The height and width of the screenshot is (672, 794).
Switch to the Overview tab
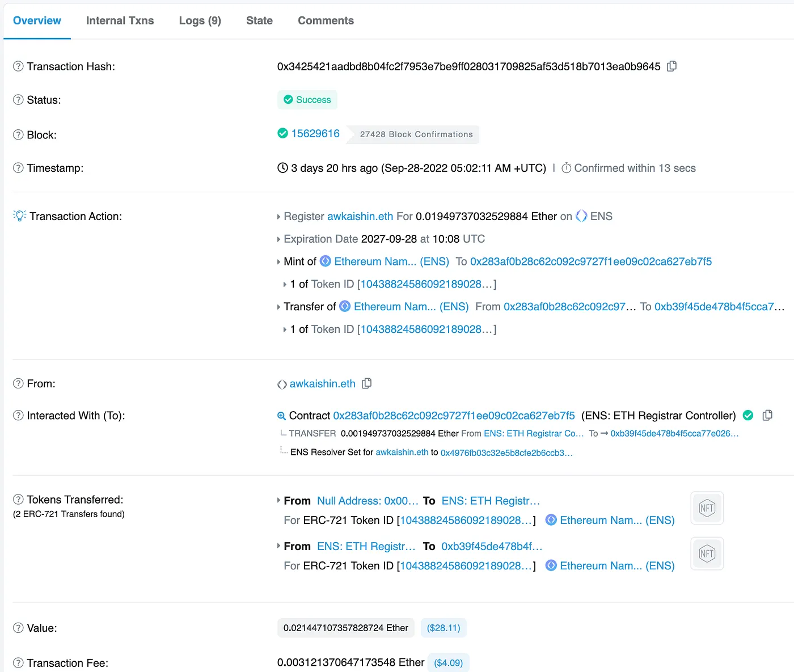click(x=37, y=20)
